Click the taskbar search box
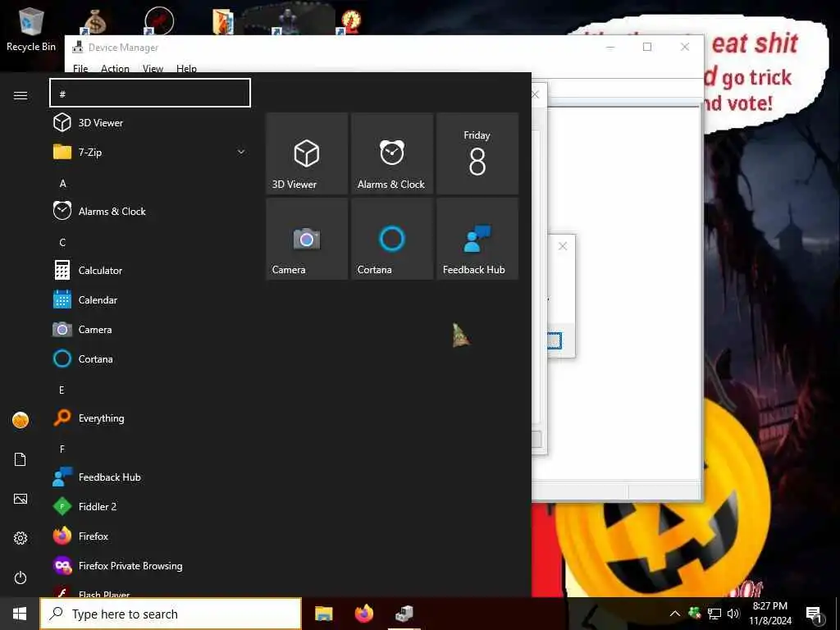 tap(171, 614)
